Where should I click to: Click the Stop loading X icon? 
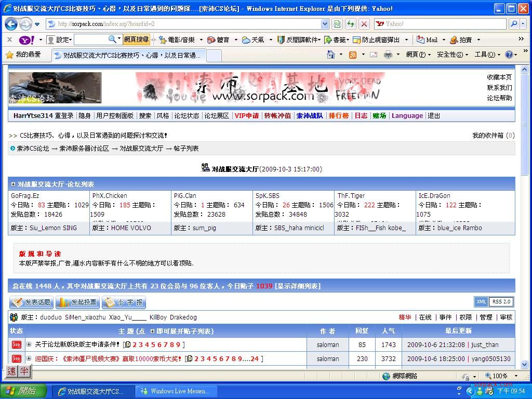tap(364, 24)
